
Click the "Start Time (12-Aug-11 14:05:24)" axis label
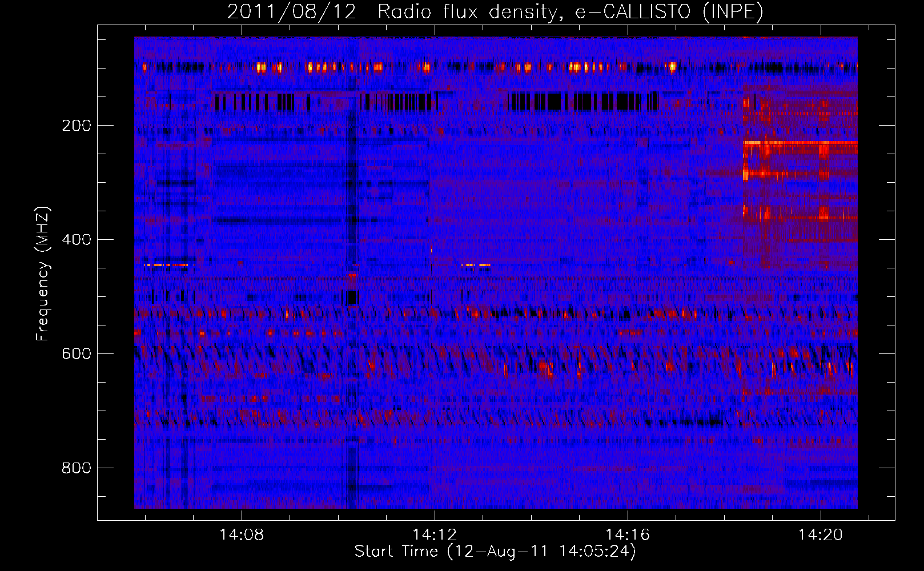tap(495, 552)
